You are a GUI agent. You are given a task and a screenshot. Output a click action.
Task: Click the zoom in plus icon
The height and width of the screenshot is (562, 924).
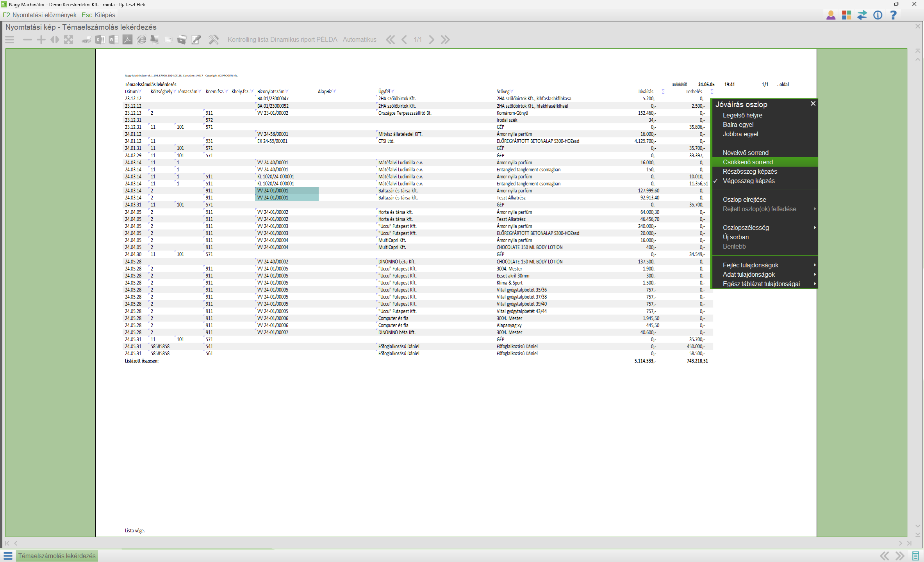tap(41, 39)
